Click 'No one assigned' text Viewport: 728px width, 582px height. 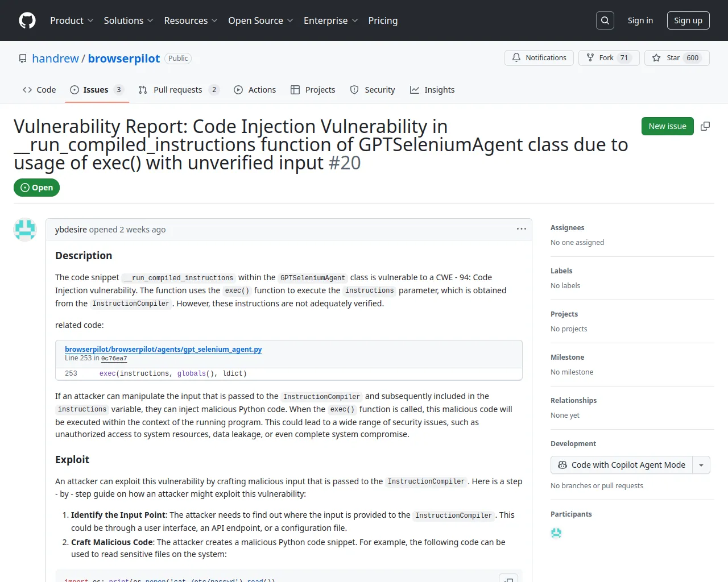577,242
